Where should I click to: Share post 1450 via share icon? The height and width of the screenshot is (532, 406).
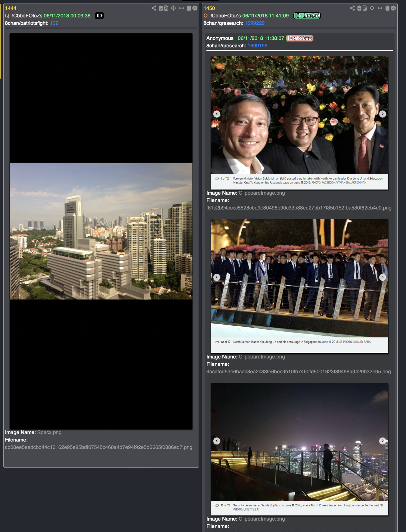353,8
